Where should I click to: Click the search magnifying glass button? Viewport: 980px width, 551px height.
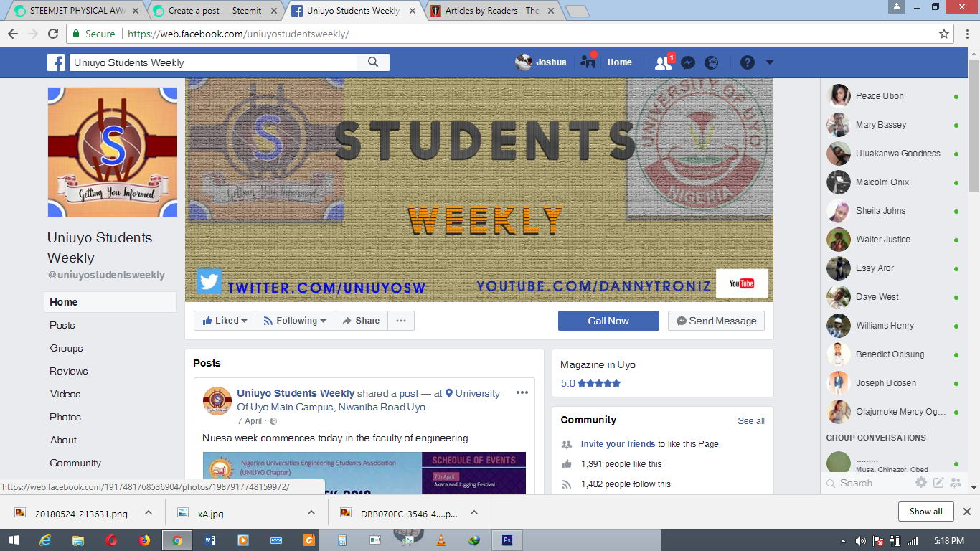point(372,62)
